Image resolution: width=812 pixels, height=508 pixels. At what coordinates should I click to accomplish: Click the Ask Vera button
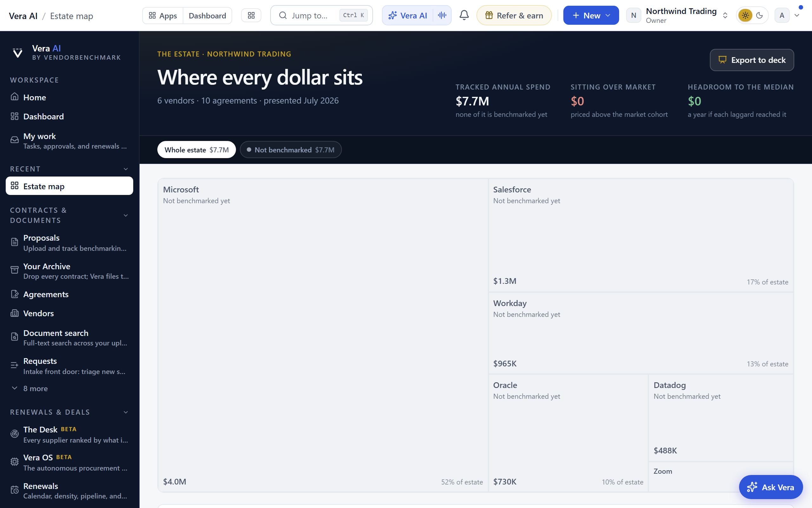point(771,487)
